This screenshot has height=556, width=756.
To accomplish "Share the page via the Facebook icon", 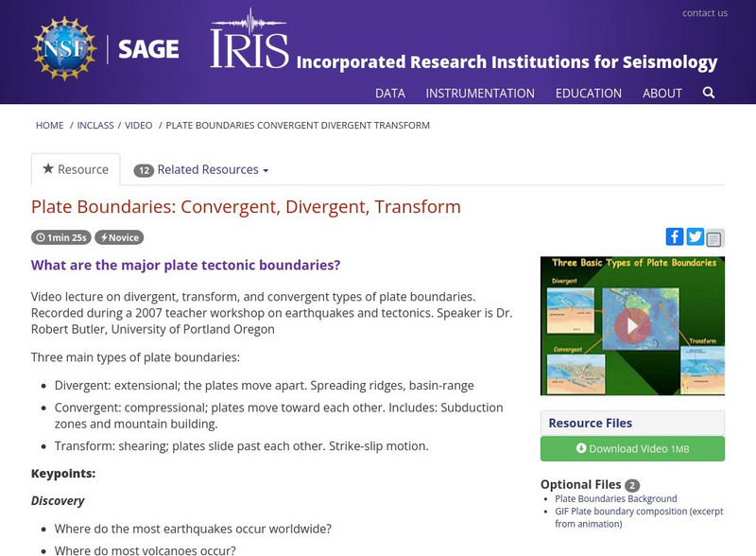I will click(x=674, y=236).
